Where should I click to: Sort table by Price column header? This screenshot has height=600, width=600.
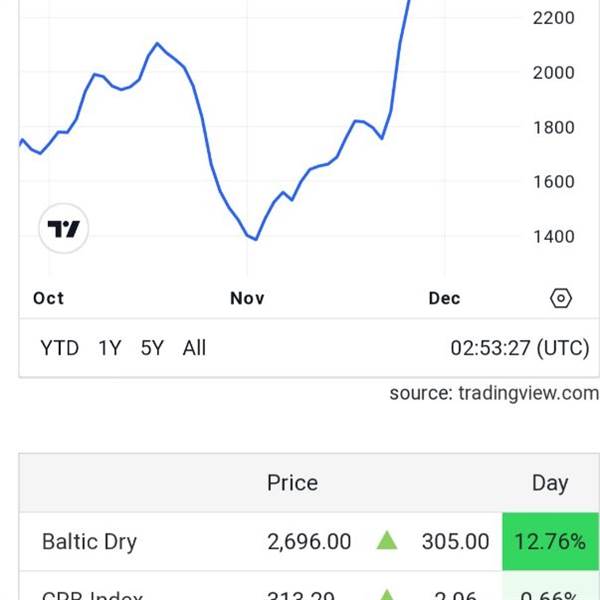(x=292, y=483)
